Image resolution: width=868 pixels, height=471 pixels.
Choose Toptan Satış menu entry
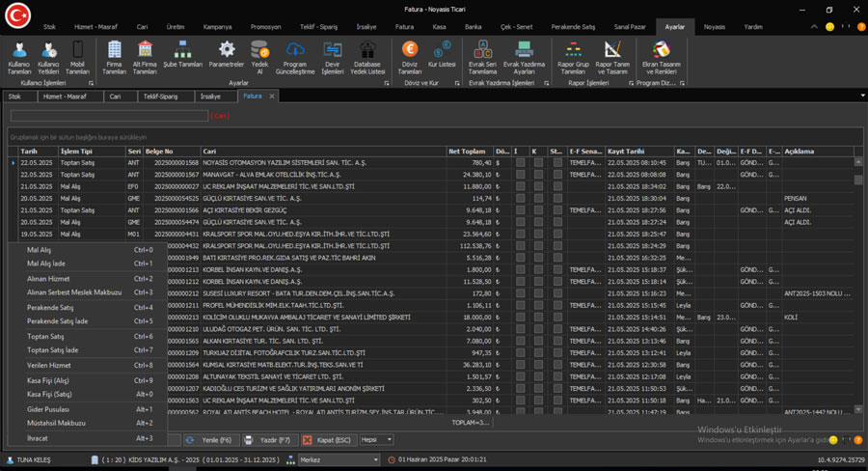point(89,336)
